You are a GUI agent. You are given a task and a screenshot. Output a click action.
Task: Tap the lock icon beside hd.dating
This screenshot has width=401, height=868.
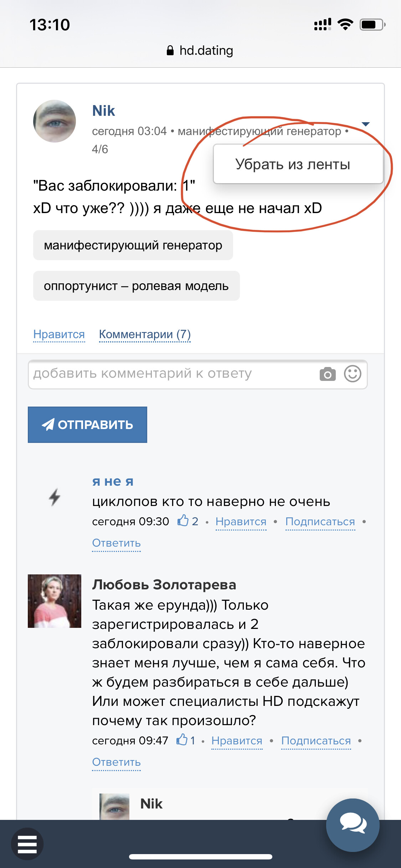[x=170, y=51]
